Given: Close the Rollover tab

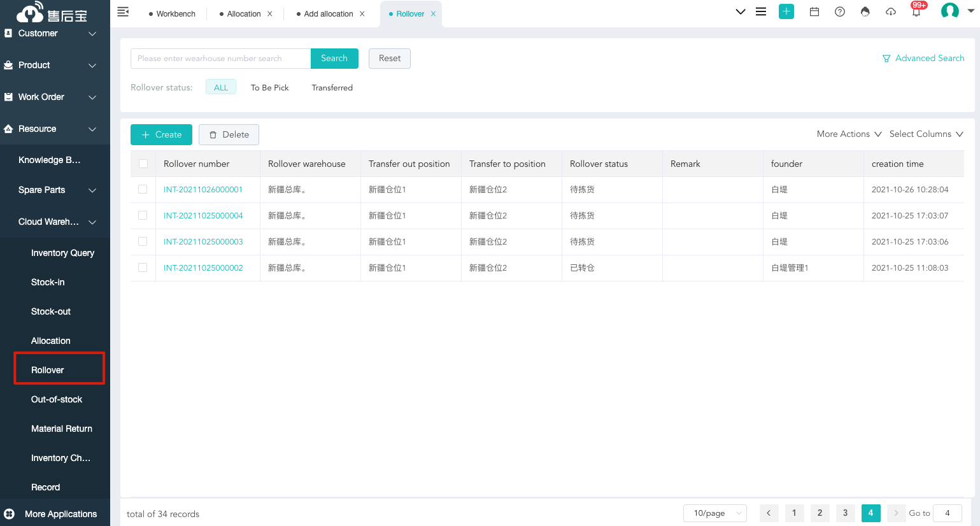Looking at the screenshot, I should [433, 14].
